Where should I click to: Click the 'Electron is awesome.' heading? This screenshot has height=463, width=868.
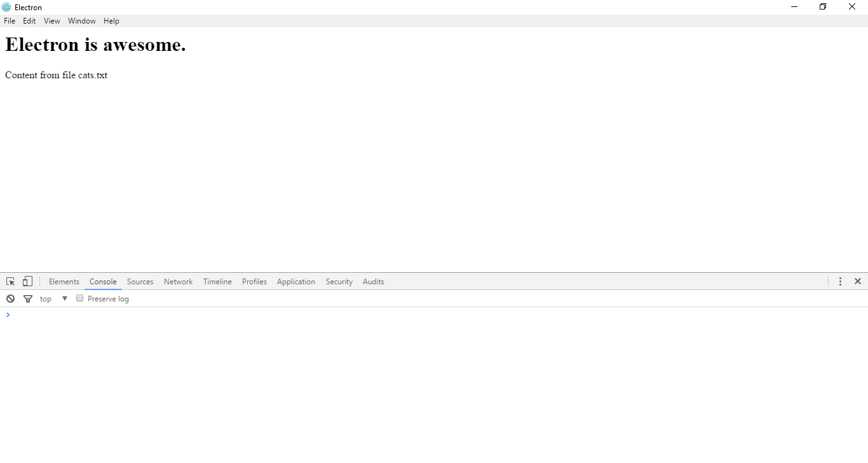(x=95, y=45)
